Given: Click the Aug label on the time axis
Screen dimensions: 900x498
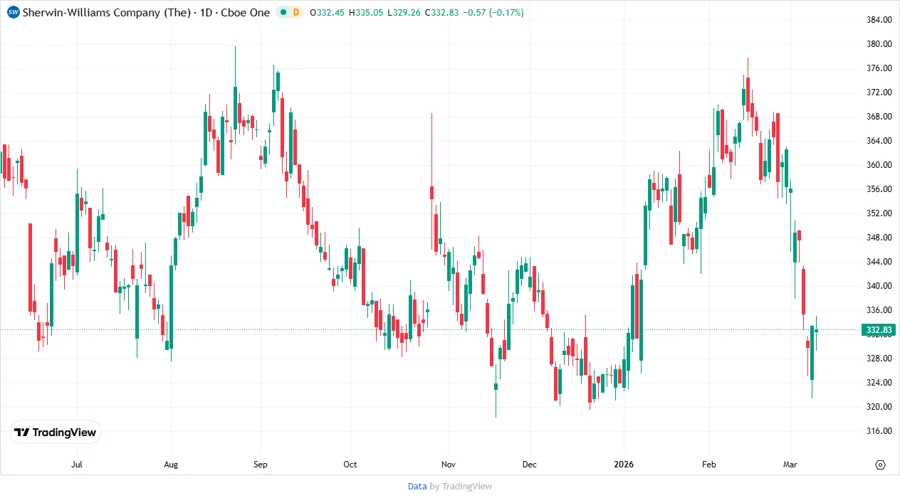Looking at the screenshot, I should point(170,464).
